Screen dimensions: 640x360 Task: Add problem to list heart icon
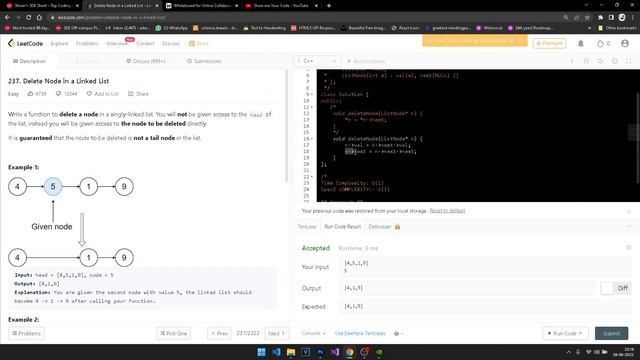[89, 94]
